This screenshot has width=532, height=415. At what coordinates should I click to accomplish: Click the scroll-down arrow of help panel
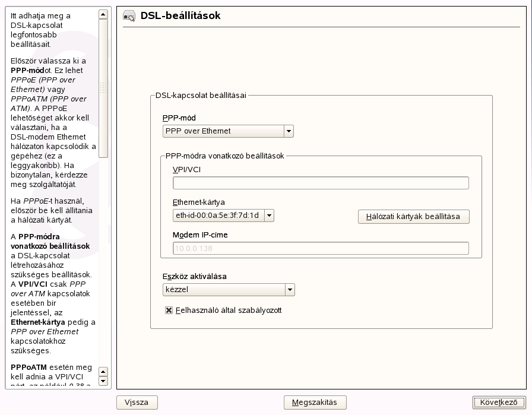(x=103, y=381)
